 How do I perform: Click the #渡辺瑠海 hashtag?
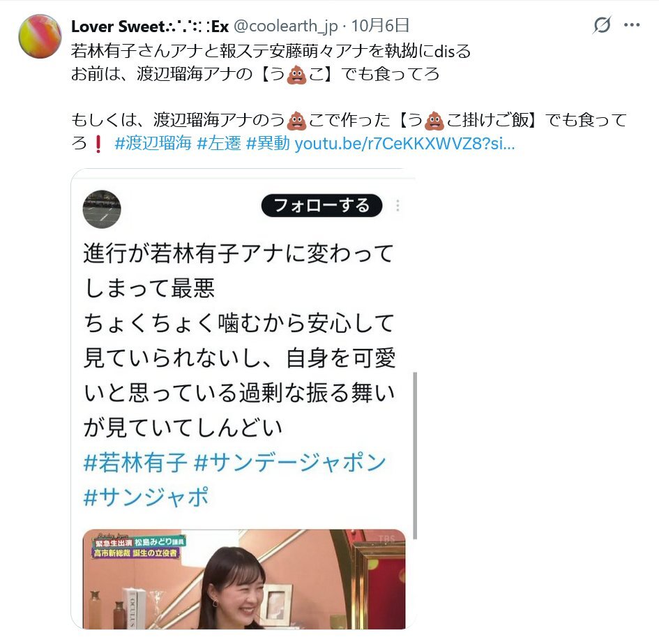[153, 144]
